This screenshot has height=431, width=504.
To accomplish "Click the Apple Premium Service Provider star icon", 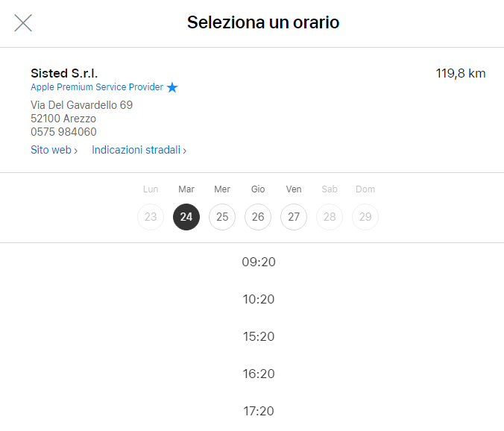I will click(x=172, y=88).
